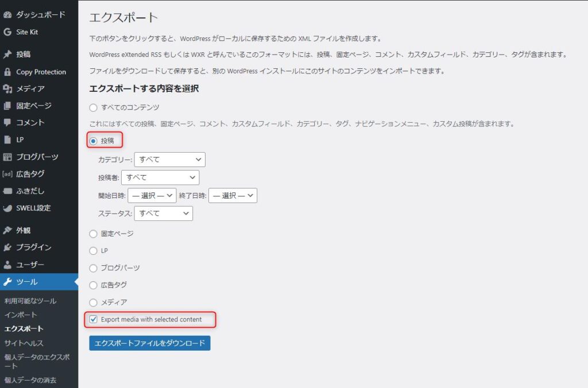
Task: Select the 固定ページ radio button
Action: pyautogui.click(x=94, y=234)
